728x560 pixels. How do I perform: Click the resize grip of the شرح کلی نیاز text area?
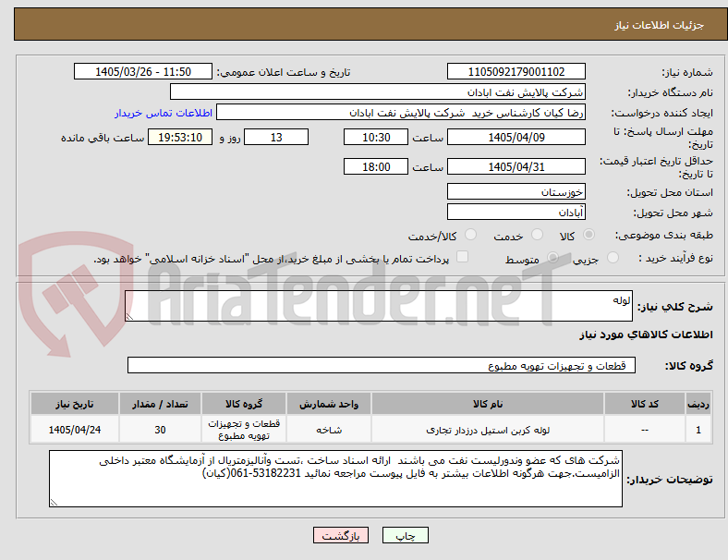(129, 317)
